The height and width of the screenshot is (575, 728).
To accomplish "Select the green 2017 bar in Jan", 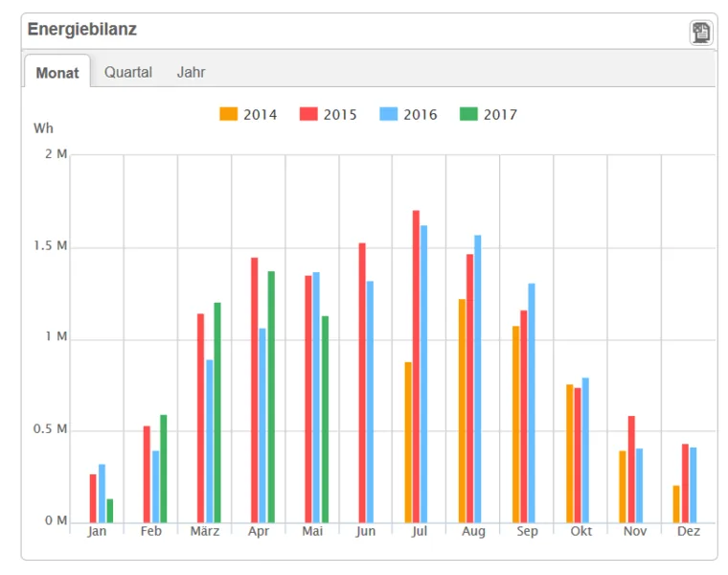I will pyautogui.click(x=110, y=511).
